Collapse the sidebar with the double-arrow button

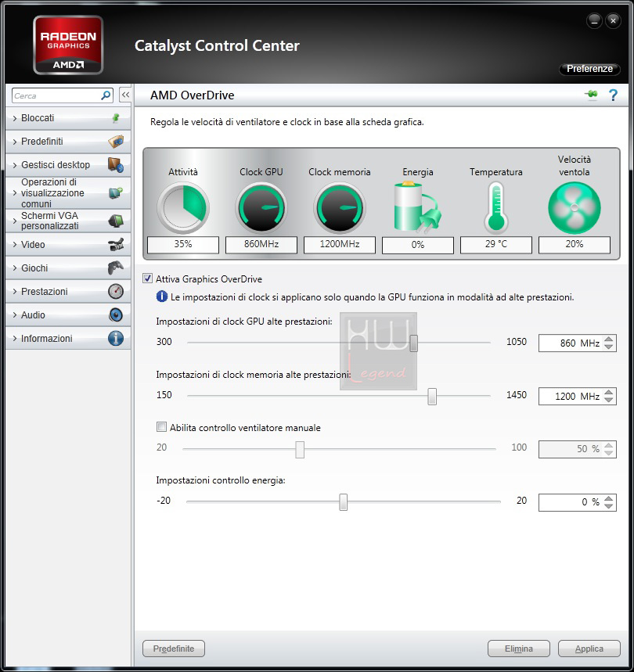(125, 95)
